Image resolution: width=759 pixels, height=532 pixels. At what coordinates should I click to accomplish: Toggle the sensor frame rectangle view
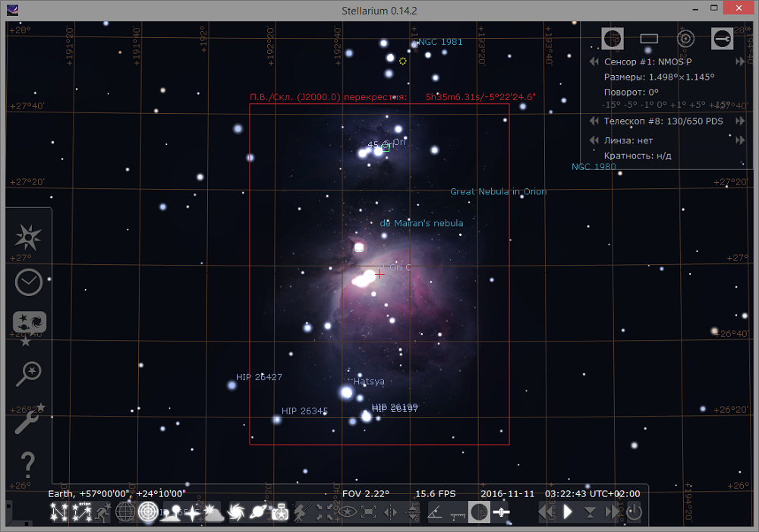pyautogui.click(x=649, y=38)
